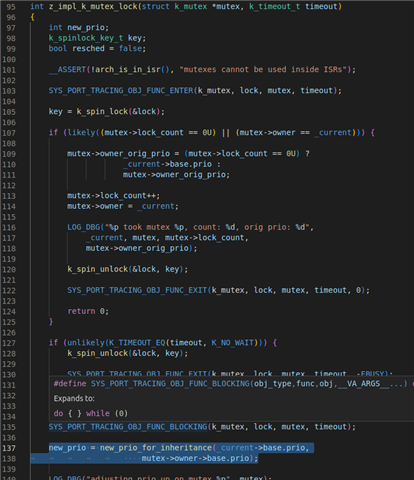Click line number 122 in the gutter
Screen dimensions: 414x480
(9, 290)
